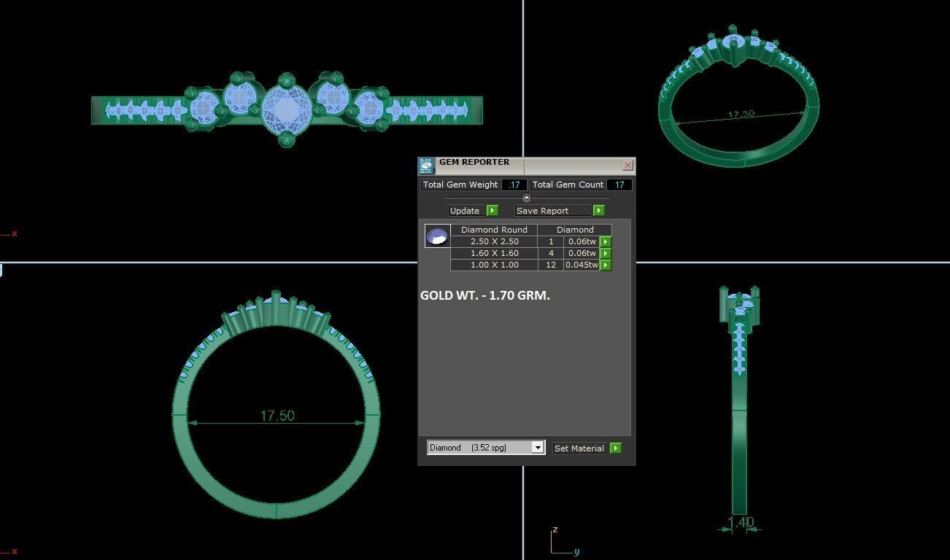Click the arrow for the 1.00 X 1.00 row
The height and width of the screenshot is (560, 950).
pos(606,265)
